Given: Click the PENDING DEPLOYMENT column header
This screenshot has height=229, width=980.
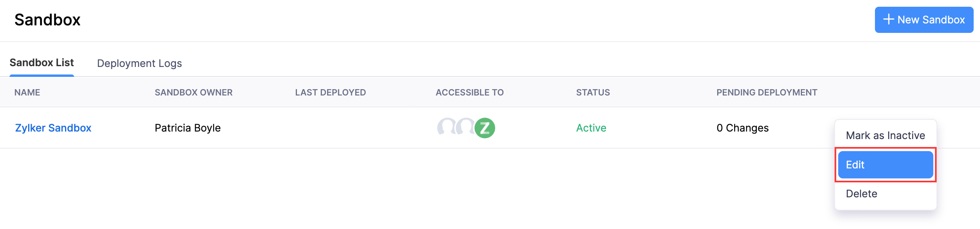Looking at the screenshot, I should pyautogui.click(x=767, y=92).
